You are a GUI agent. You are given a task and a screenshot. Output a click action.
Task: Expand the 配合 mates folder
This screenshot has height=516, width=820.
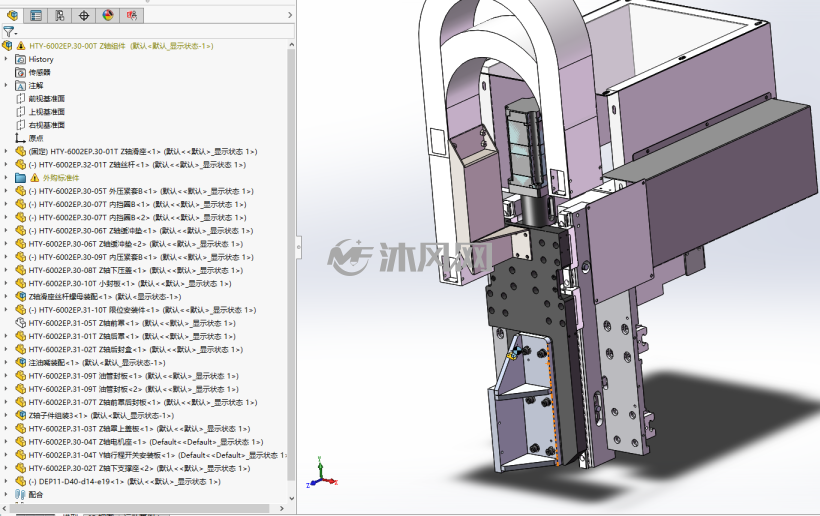[6, 494]
